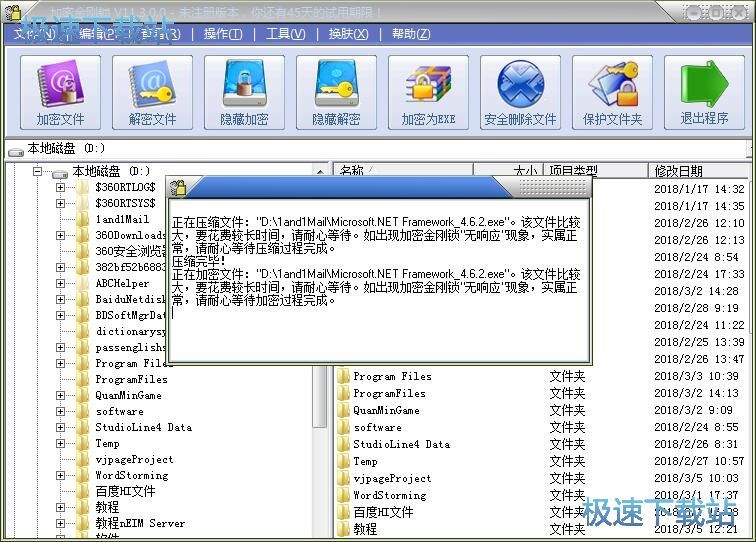Select 百度HI文件 in the file list
This screenshot has width=756, height=542.
(383, 512)
